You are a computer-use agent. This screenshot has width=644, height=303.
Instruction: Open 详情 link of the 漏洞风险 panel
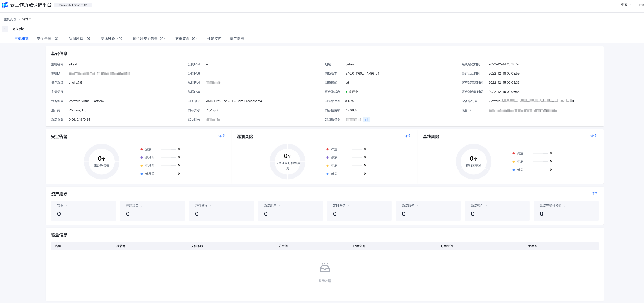(x=408, y=136)
